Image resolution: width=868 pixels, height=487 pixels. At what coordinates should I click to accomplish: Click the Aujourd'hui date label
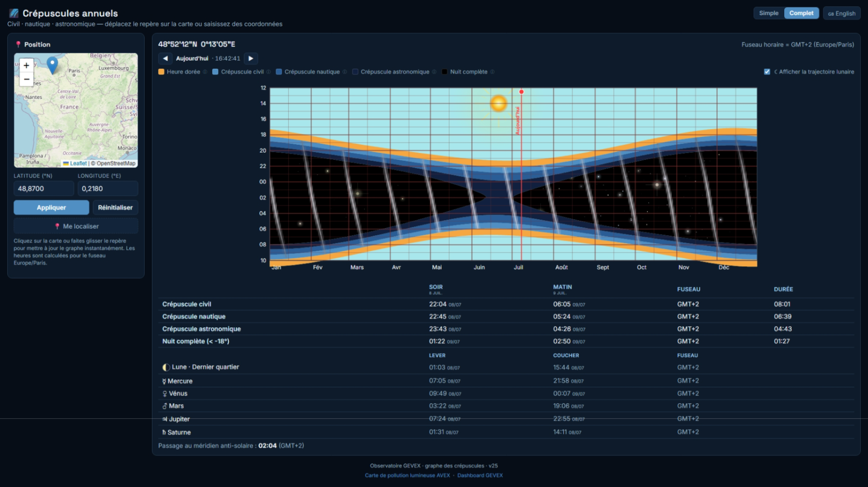(192, 58)
